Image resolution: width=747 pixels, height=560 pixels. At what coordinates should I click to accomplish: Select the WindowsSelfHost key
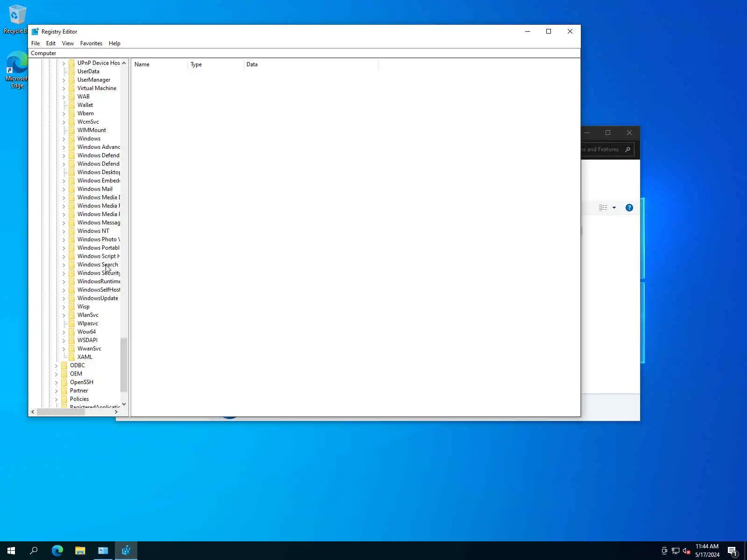99,290
